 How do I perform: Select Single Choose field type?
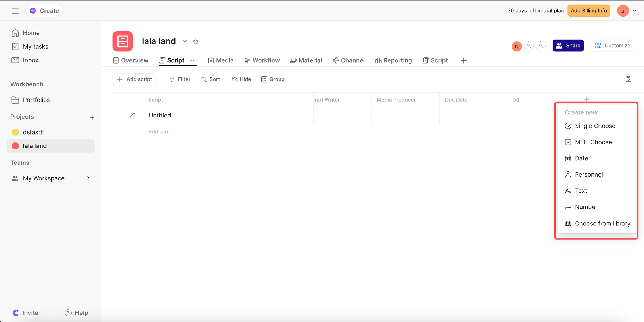click(x=595, y=126)
